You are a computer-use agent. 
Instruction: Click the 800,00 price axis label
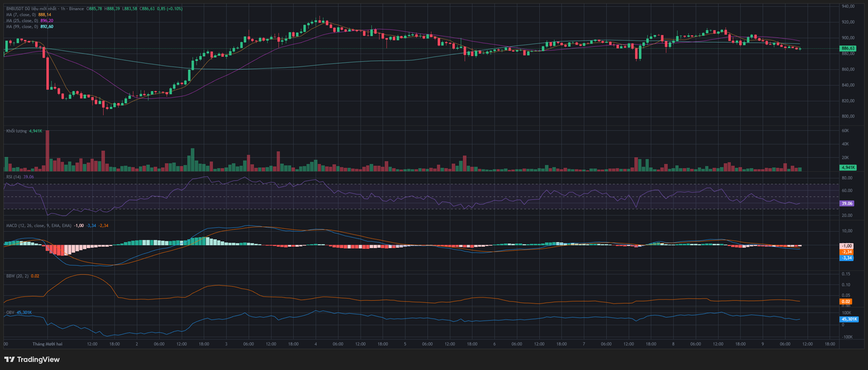coord(847,117)
